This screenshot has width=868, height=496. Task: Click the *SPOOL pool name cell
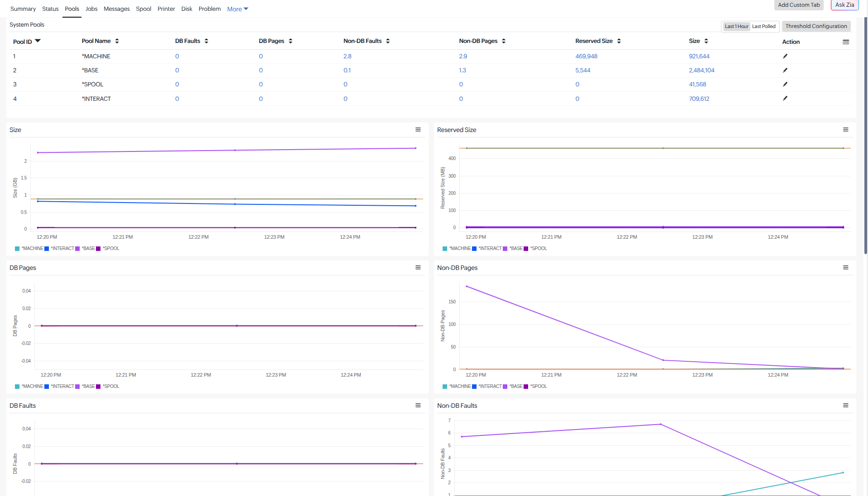point(92,84)
